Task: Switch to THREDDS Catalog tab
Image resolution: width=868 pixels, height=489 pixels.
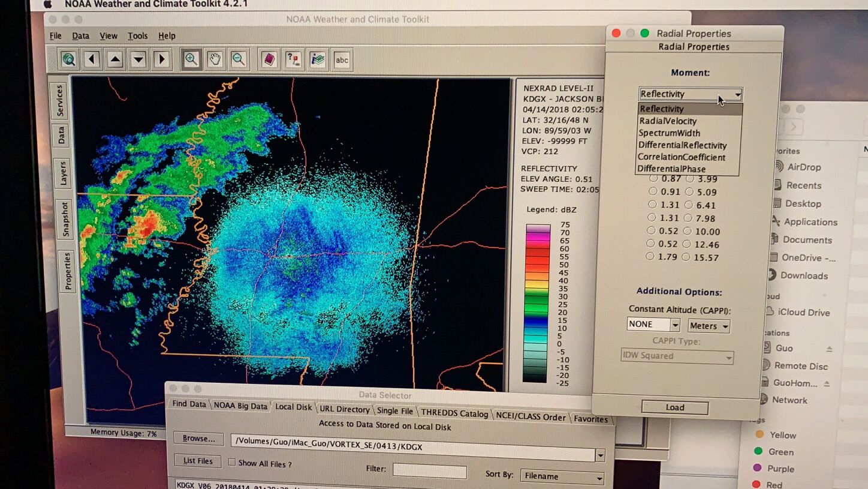Action: click(454, 413)
